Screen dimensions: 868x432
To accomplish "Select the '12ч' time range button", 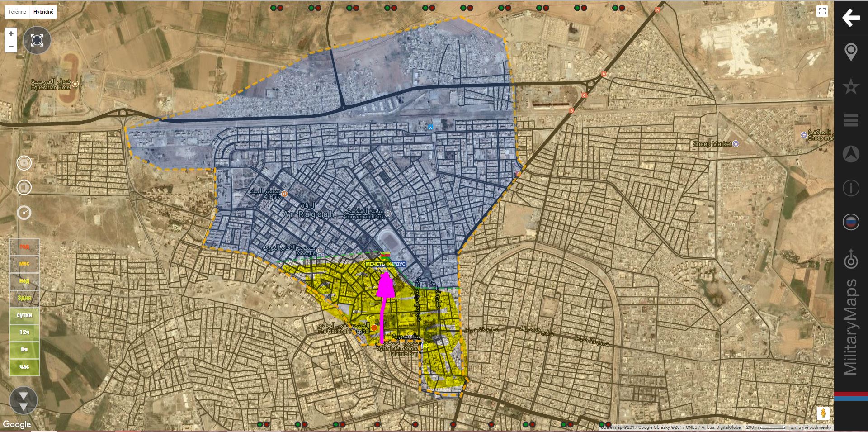I will click(24, 332).
